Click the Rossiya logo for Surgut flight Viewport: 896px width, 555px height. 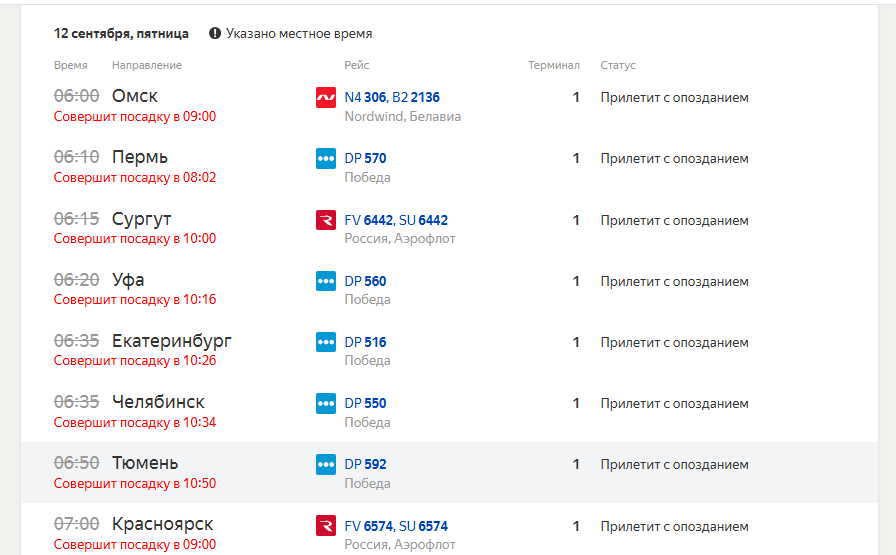click(x=326, y=220)
